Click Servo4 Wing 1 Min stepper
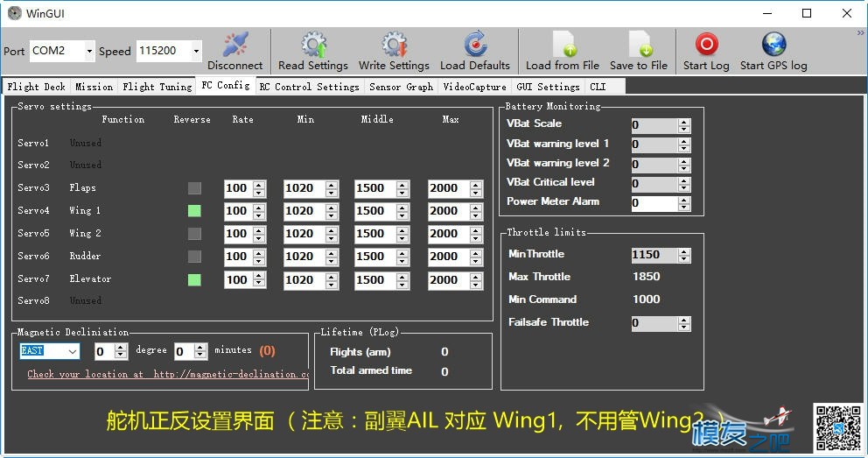The image size is (868, 458). point(332,211)
